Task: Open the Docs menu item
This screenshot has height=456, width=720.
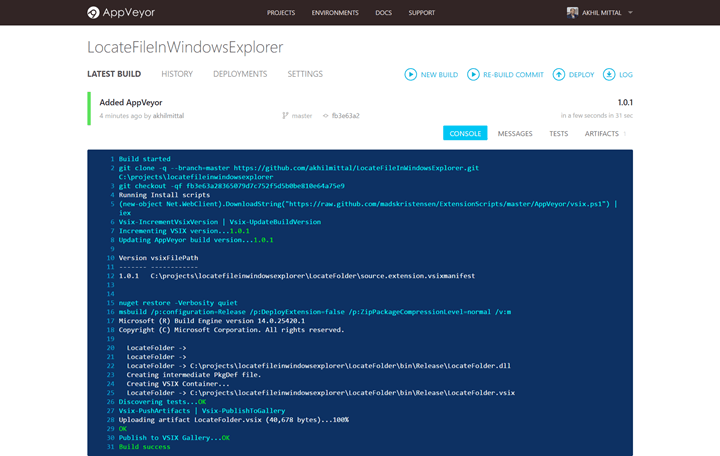Action: pos(383,13)
